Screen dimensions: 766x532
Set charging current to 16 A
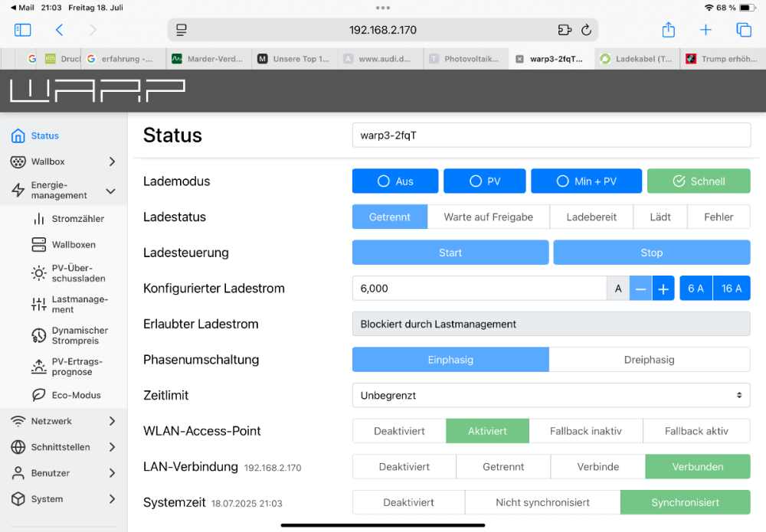732,289
